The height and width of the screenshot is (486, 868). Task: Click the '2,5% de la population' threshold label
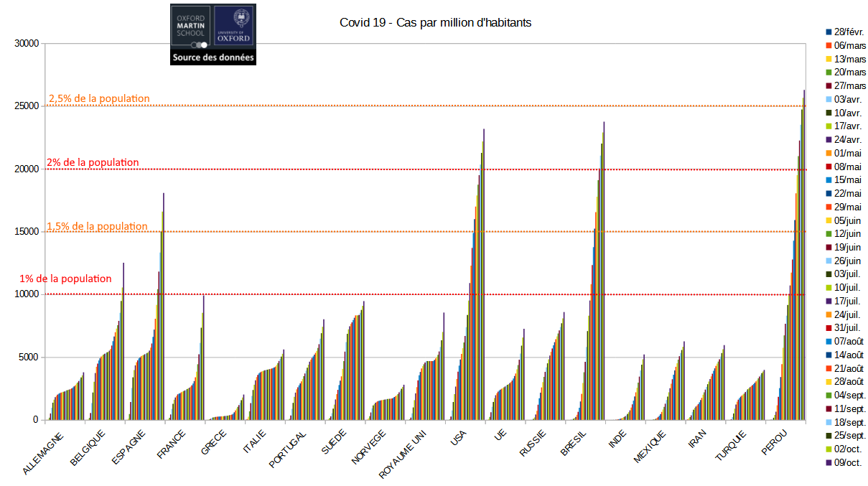coord(99,98)
